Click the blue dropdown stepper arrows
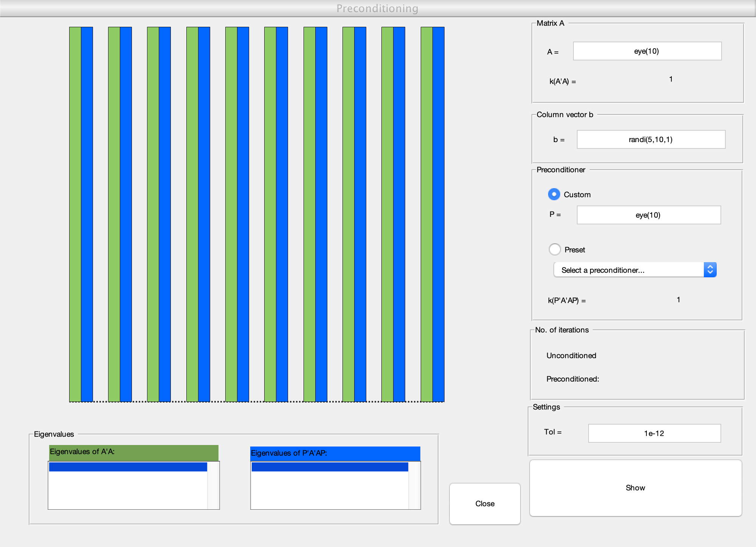This screenshot has height=547, width=756. 710,270
